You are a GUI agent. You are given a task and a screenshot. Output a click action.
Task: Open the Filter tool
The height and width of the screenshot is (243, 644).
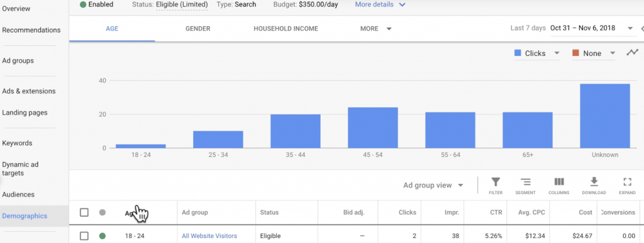pyautogui.click(x=496, y=186)
